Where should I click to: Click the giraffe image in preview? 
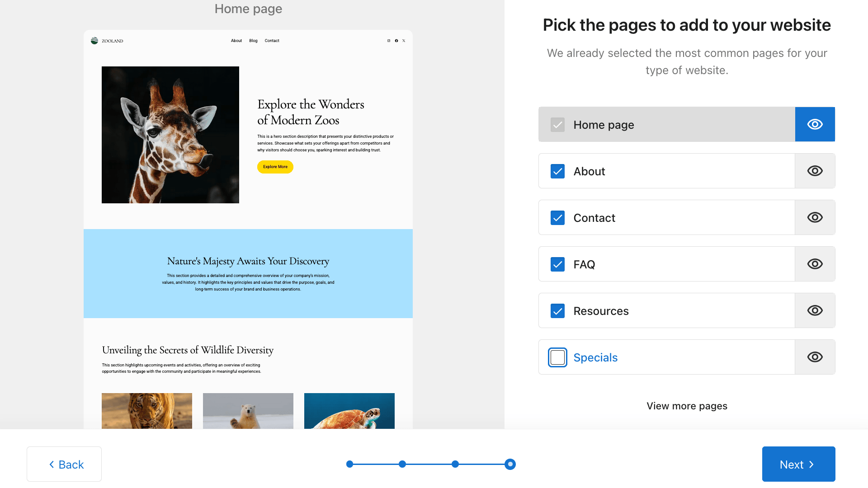(x=170, y=135)
